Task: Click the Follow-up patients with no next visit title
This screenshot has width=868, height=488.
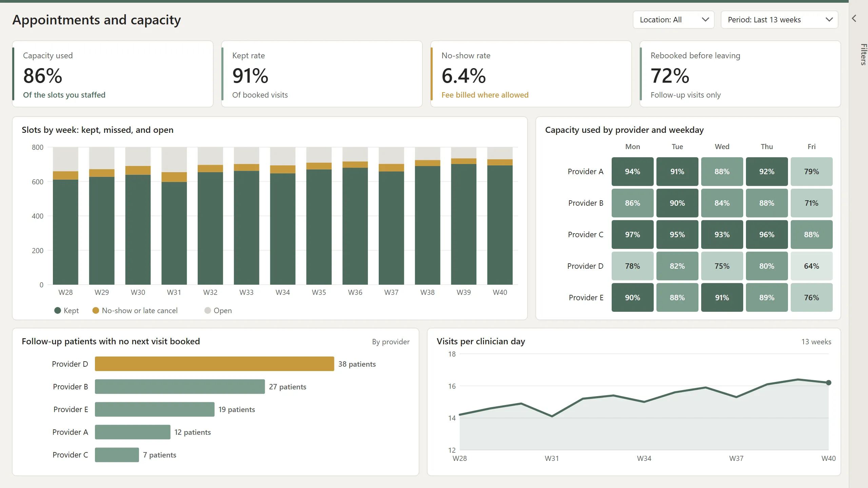Action: pyautogui.click(x=111, y=341)
